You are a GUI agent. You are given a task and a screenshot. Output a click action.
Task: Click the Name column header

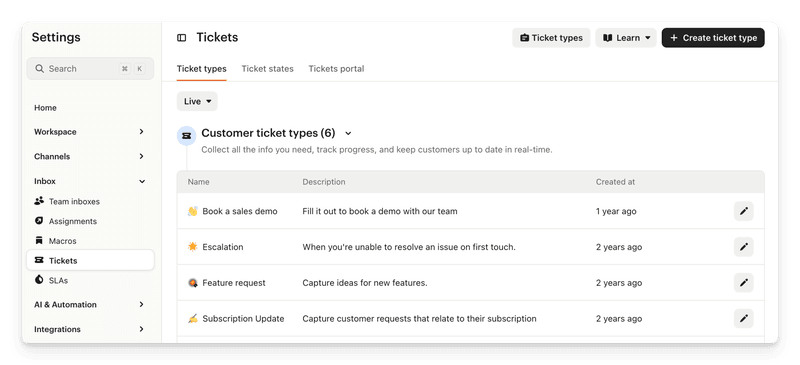(198, 182)
